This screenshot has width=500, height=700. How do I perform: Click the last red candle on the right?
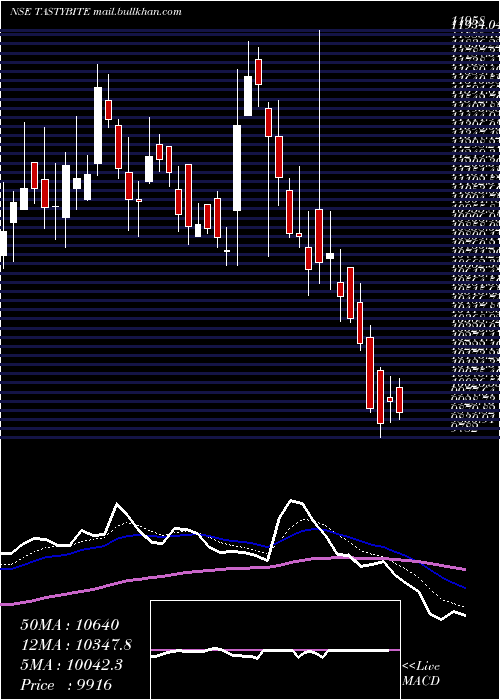400,400
